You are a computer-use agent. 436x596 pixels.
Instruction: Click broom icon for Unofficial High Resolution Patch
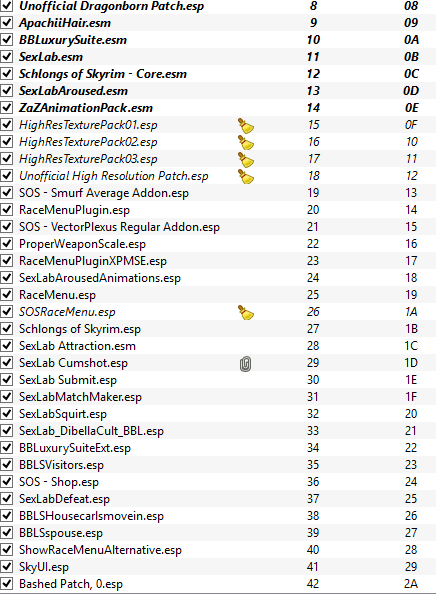pyautogui.click(x=246, y=176)
